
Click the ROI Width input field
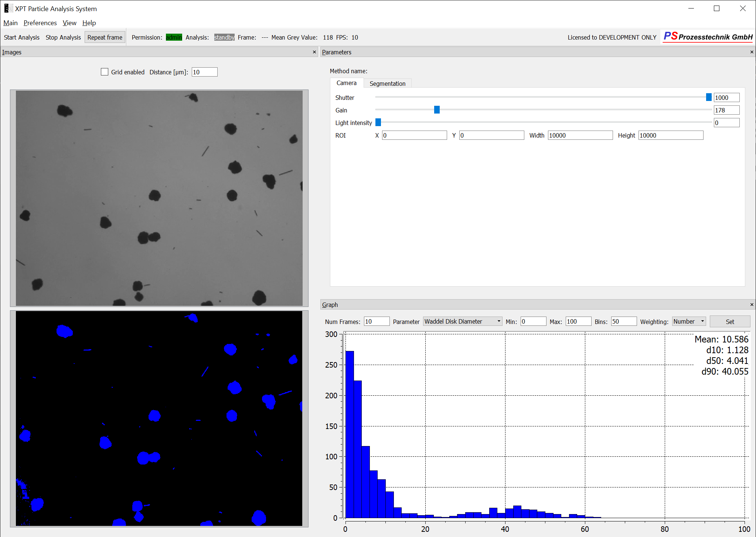[580, 135]
